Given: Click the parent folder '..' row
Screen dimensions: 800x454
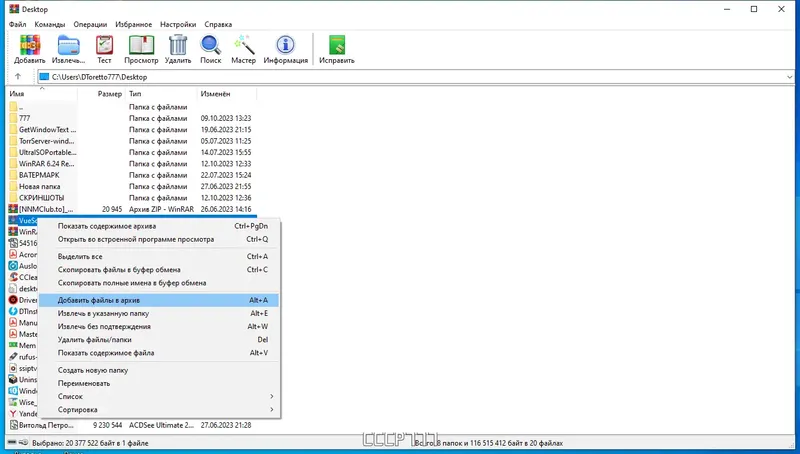Looking at the screenshot, I should coord(132,107).
